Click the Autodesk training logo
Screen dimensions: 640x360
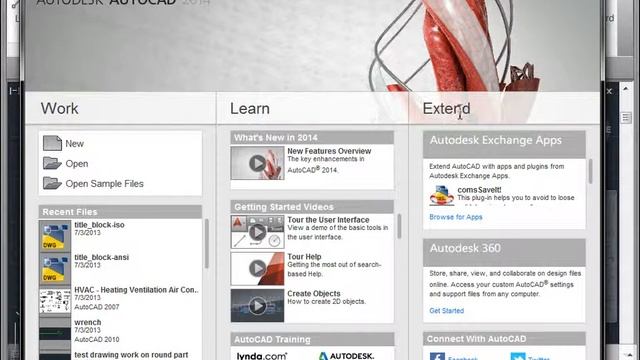pos(346,356)
